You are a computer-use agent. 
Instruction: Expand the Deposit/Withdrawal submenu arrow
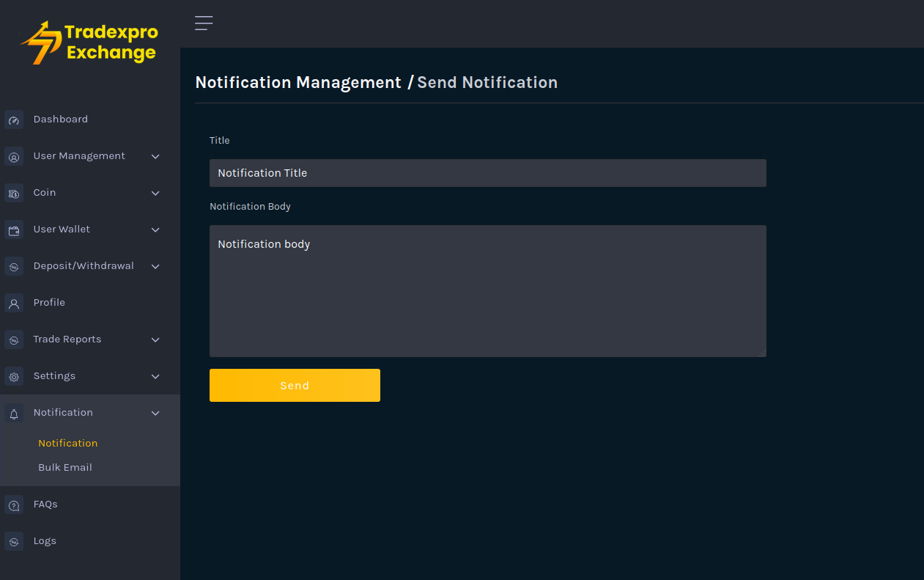155,266
